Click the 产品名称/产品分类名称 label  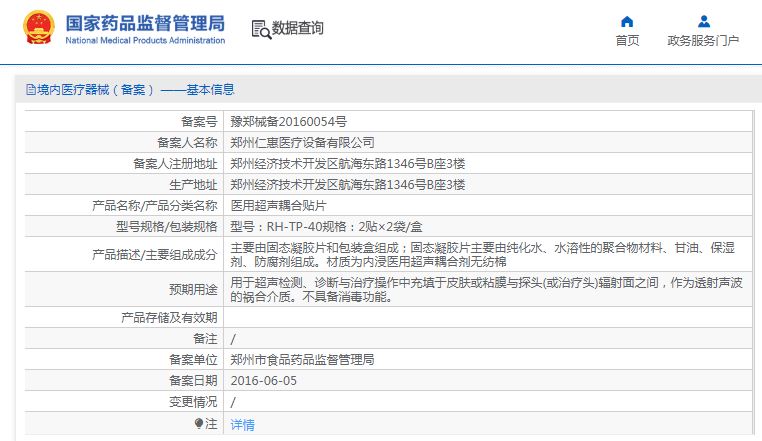coord(155,205)
